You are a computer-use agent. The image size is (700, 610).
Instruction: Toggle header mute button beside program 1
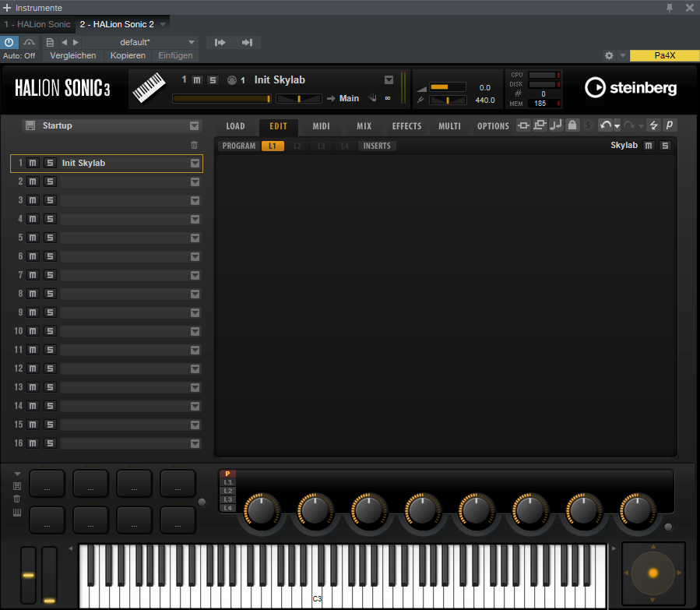pyautogui.click(x=197, y=80)
